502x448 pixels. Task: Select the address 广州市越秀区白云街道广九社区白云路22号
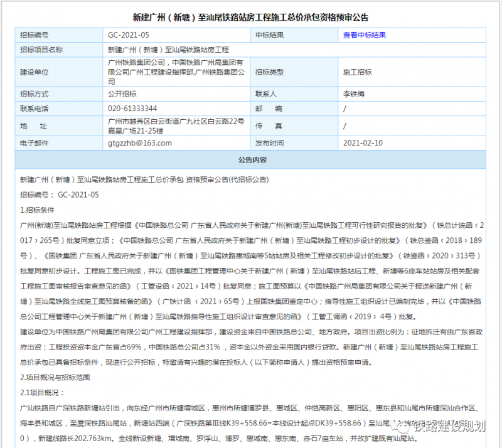(x=176, y=126)
